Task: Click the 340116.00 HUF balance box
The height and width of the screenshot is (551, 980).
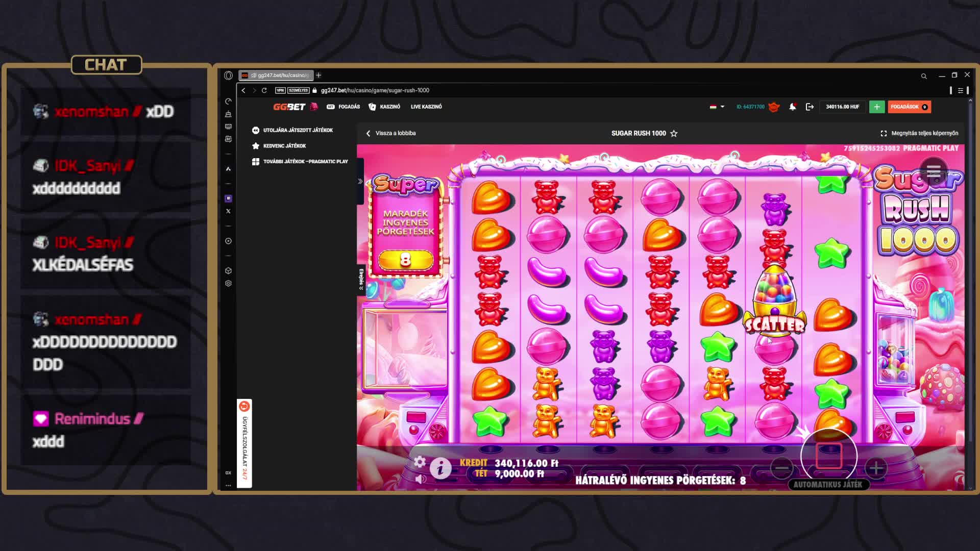Action: (843, 107)
